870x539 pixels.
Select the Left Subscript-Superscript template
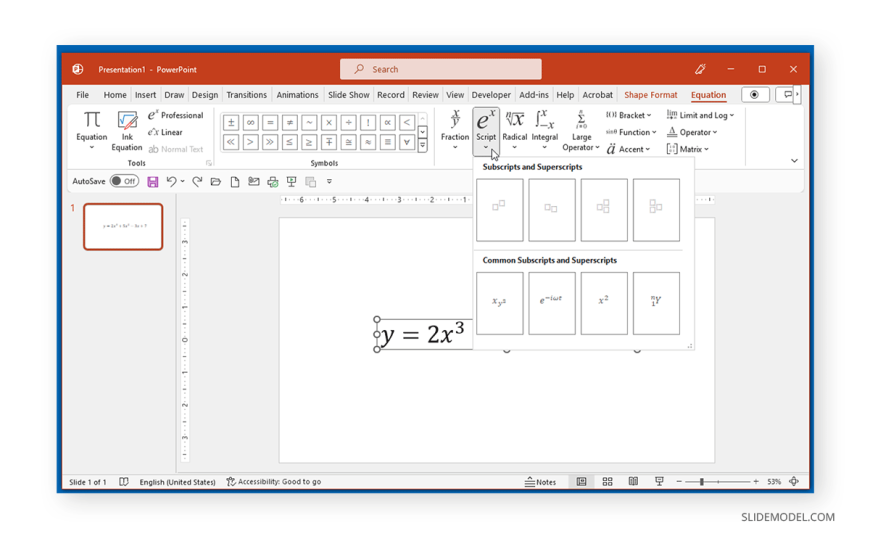pos(656,210)
